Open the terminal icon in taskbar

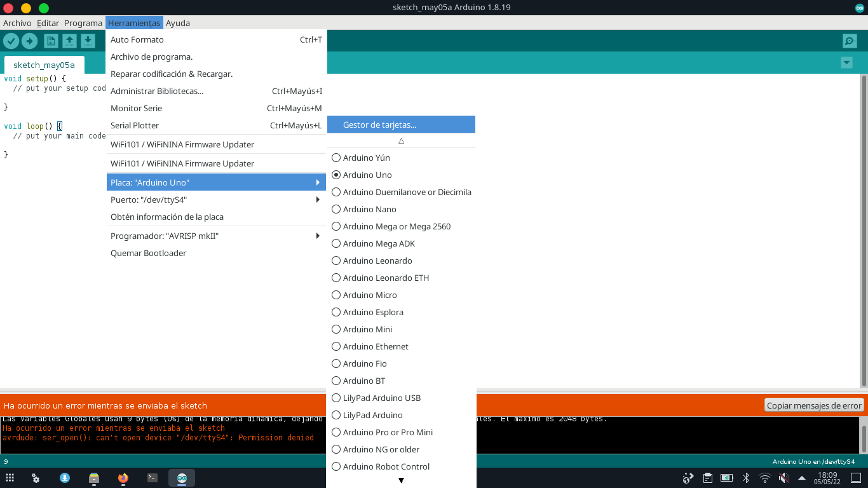pyautogui.click(x=153, y=478)
